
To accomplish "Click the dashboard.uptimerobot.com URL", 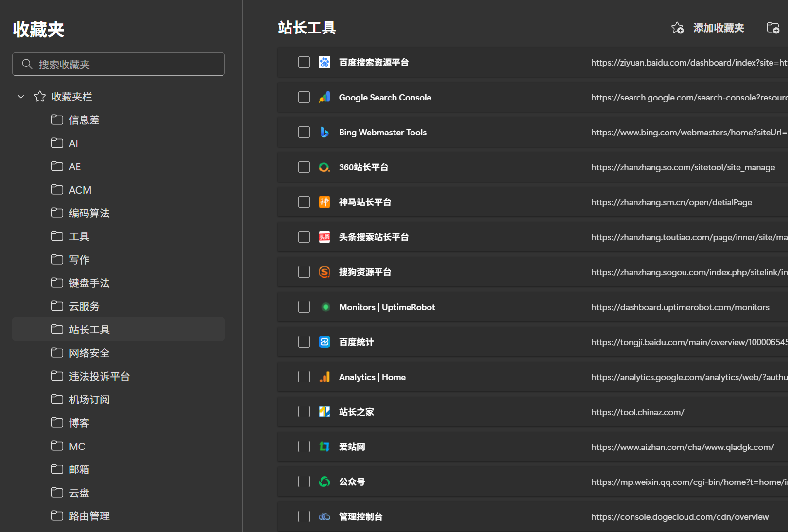I will click(x=680, y=307).
